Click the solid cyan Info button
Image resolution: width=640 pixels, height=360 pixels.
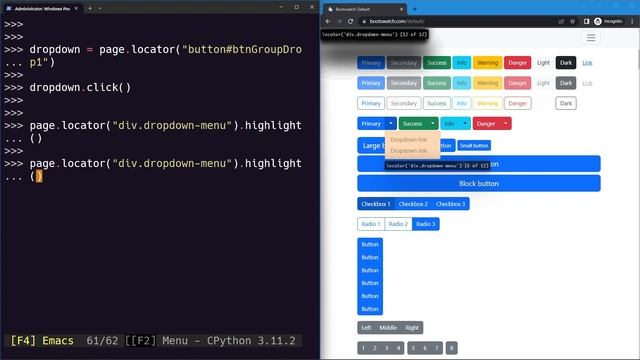pyautogui.click(x=462, y=62)
